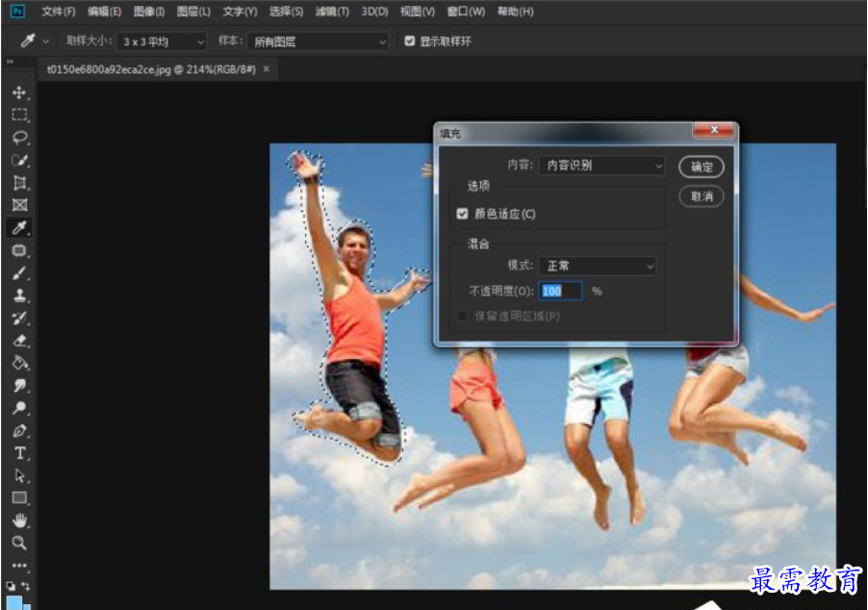Click the 不透明度 input field

point(560,291)
